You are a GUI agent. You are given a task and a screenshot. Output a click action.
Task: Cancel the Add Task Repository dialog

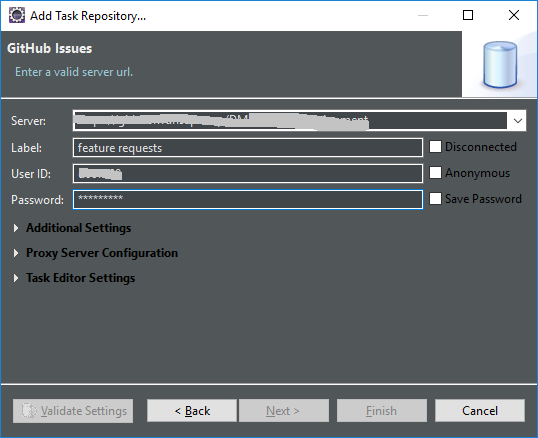pos(480,411)
